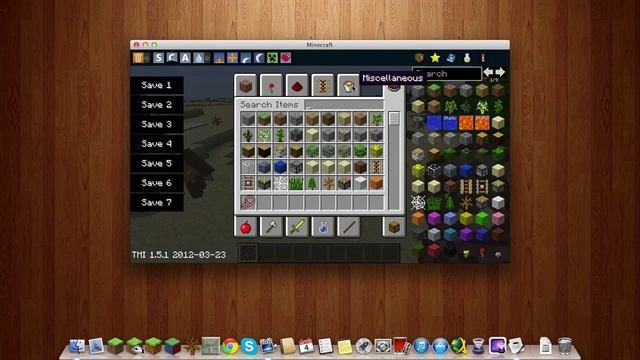640x360 pixels.
Task: Open the Miscellaneous tab with bucket icon
Action: pos(349,85)
